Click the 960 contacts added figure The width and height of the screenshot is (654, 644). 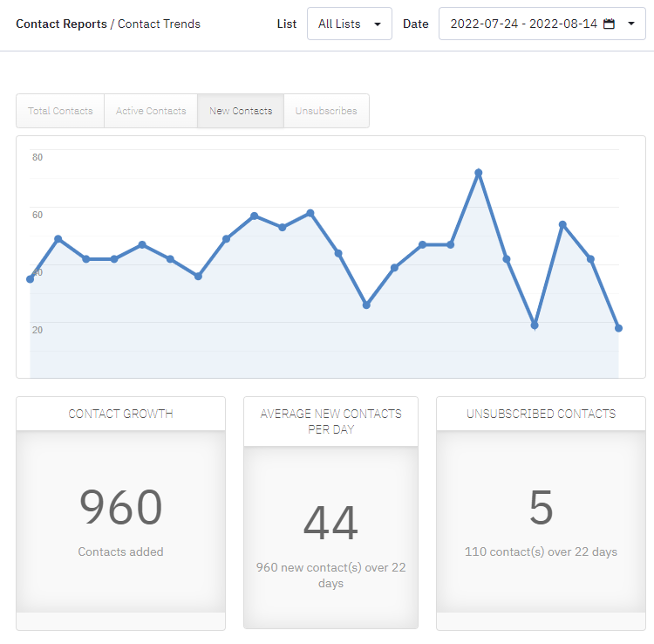tap(120, 508)
